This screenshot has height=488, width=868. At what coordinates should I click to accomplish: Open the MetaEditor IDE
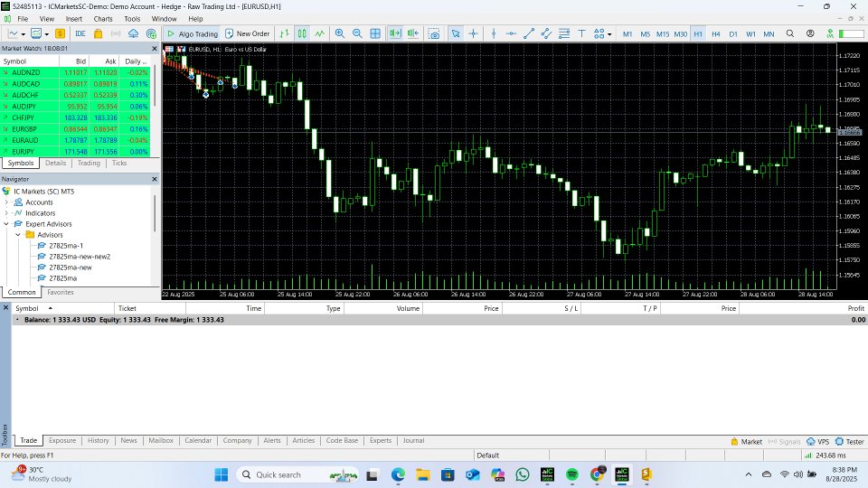click(80, 33)
